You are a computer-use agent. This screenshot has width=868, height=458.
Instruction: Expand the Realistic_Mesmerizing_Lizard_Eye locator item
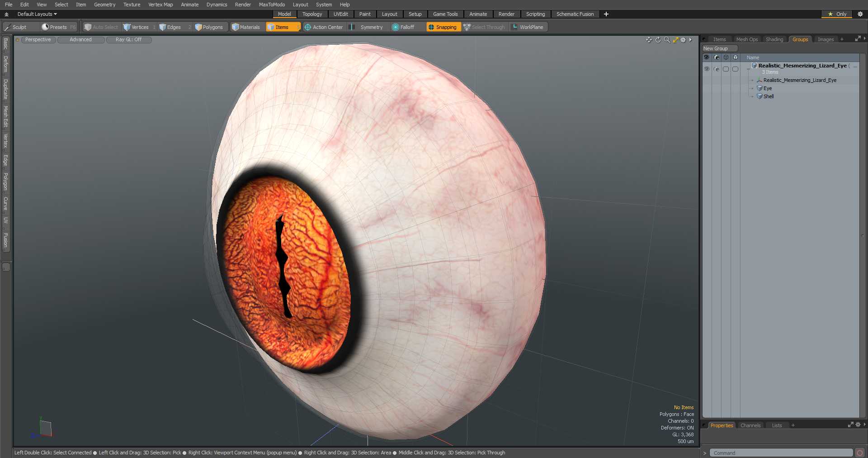[x=752, y=80]
